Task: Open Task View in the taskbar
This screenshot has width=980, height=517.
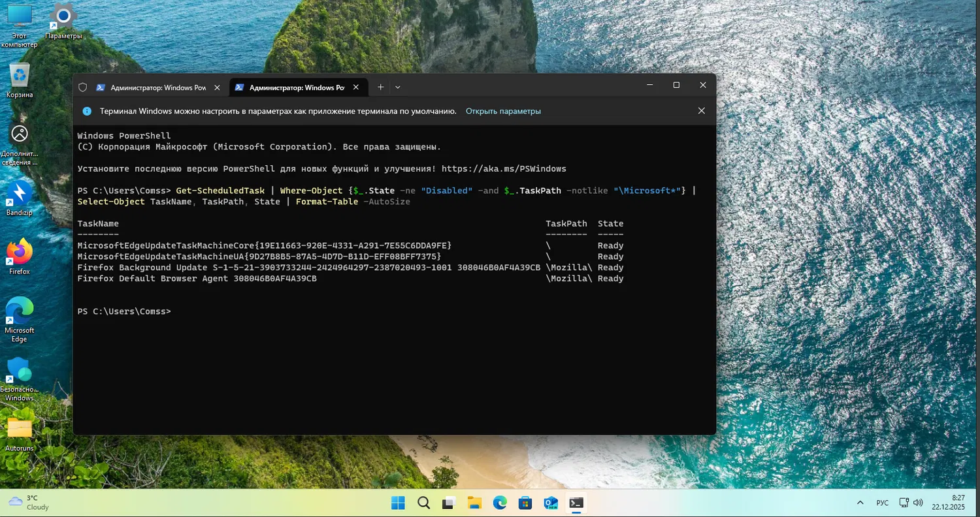Action: click(x=449, y=503)
